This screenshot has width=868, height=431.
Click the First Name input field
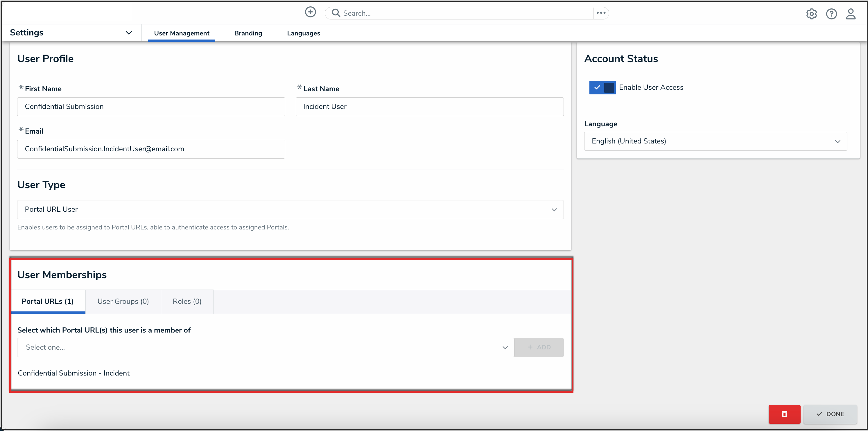click(x=151, y=107)
